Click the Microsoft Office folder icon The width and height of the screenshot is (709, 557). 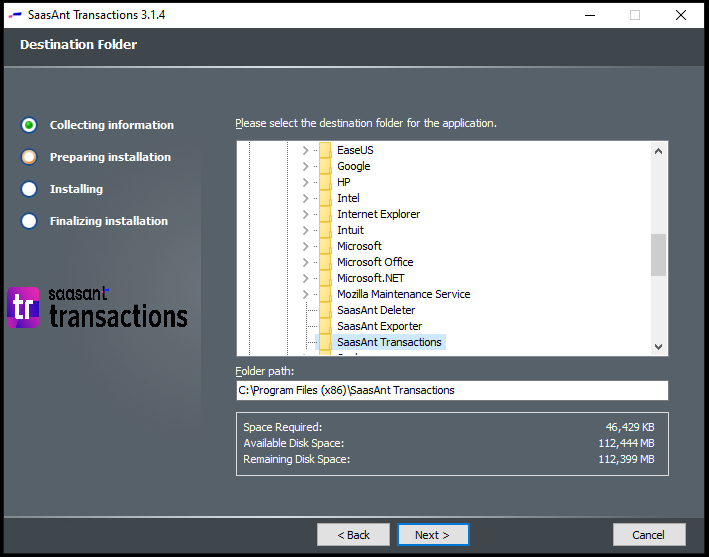click(325, 262)
